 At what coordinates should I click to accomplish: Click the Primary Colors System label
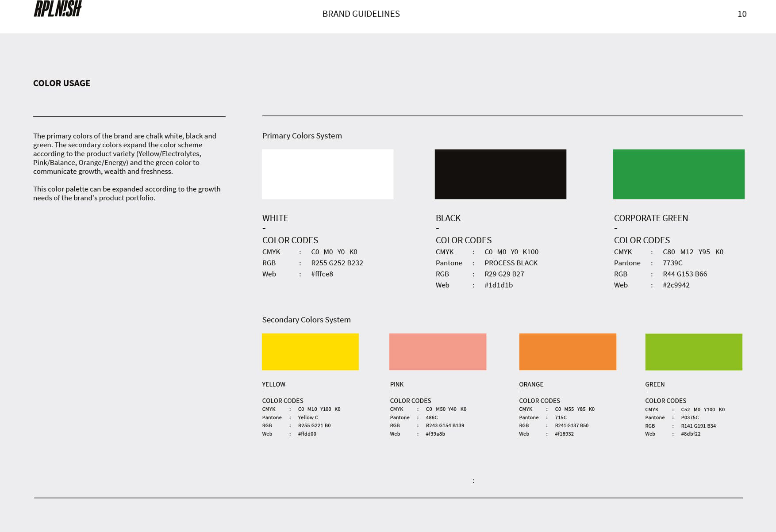[x=302, y=136]
